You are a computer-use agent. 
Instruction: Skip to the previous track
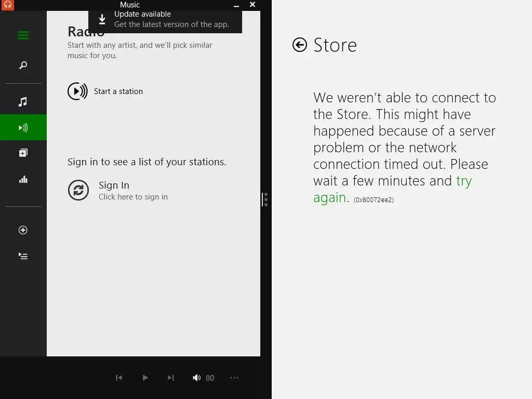(x=119, y=378)
